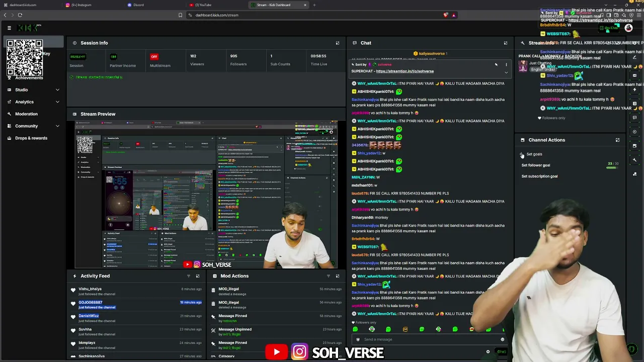Click the Session Info header icon
This screenshot has height=362, width=644.
tap(74, 43)
